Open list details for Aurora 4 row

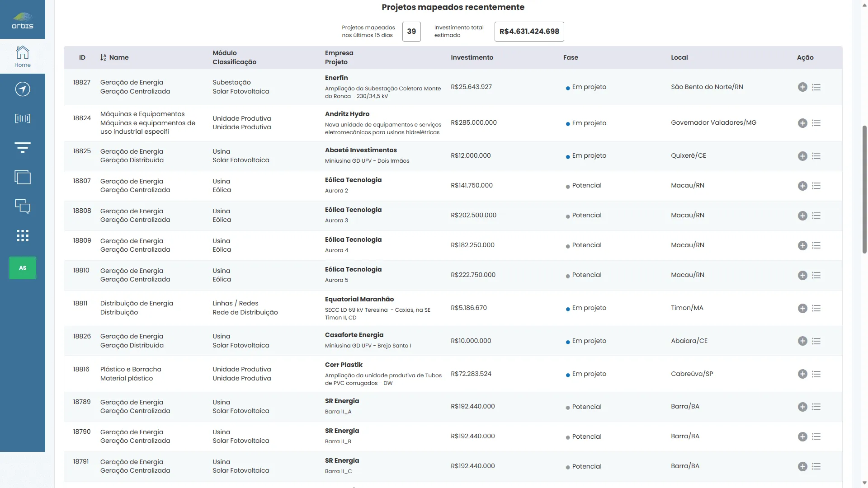(x=816, y=245)
